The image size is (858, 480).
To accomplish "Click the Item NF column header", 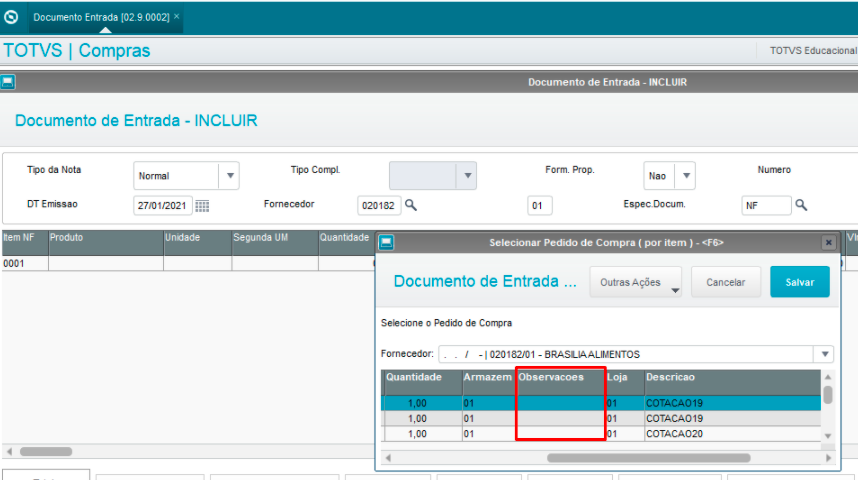I will [25, 243].
